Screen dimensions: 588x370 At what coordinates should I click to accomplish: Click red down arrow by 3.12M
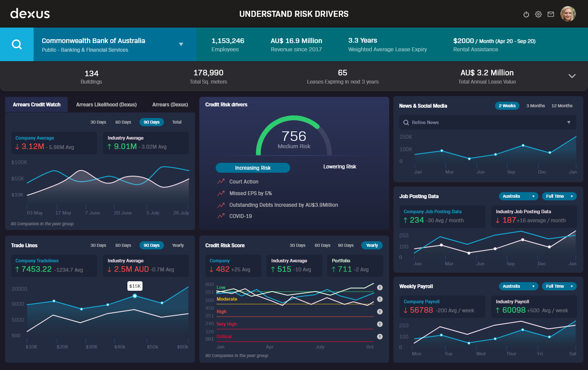(x=17, y=146)
